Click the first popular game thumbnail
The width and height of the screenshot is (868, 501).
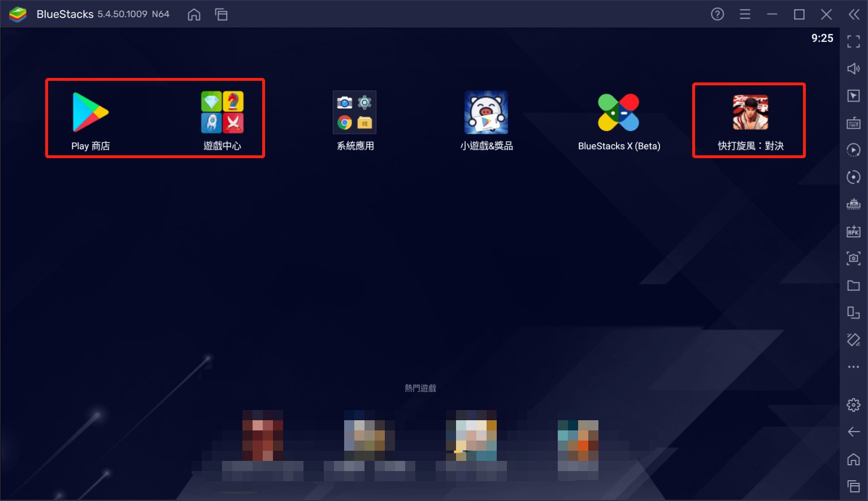point(263,435)
